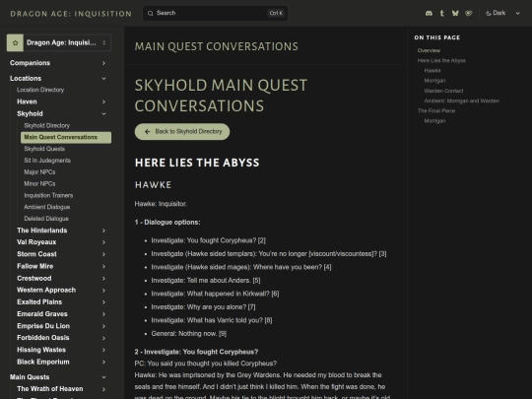
Task: Open the Dark theme dropdown
Action: pyautogui.click(x=502, y=13)
